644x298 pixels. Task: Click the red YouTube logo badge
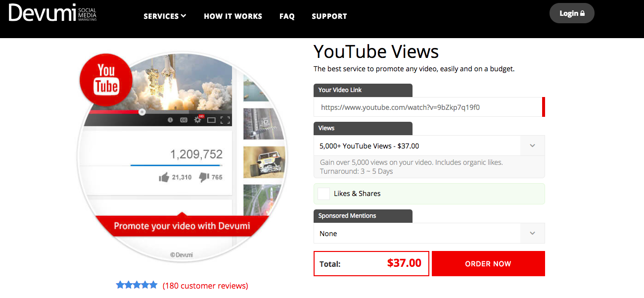pos(106,79)
